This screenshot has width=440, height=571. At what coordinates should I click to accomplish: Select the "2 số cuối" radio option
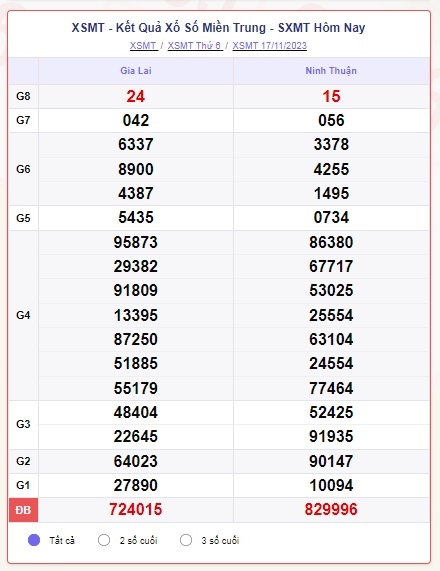pyautogui.click(x=104, y=540)
